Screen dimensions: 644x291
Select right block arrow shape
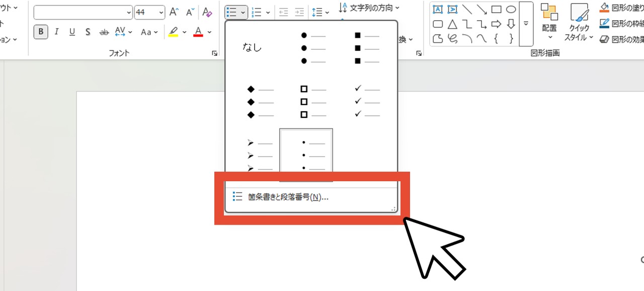pyautogui.click(x=496, y=24)
